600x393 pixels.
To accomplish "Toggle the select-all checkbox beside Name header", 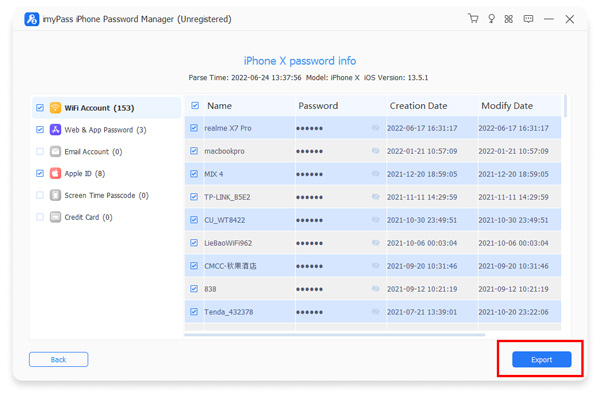I will tap(195, 105).
